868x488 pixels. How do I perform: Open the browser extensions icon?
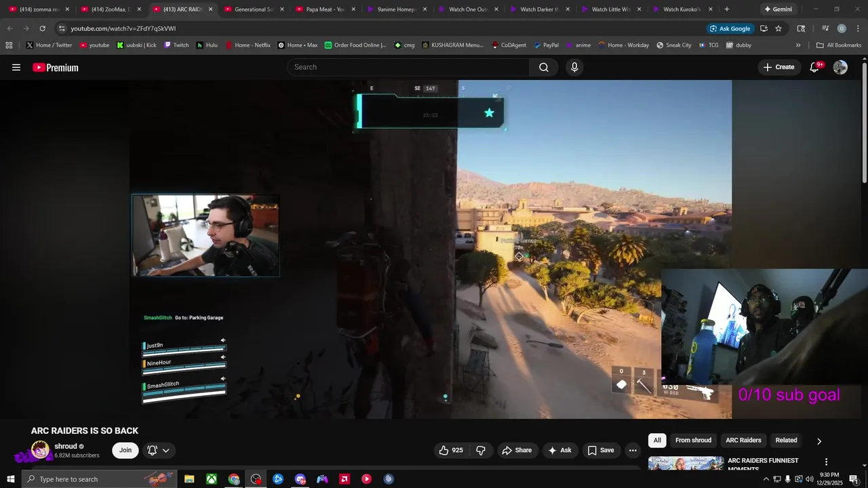[x=801, y=28]
